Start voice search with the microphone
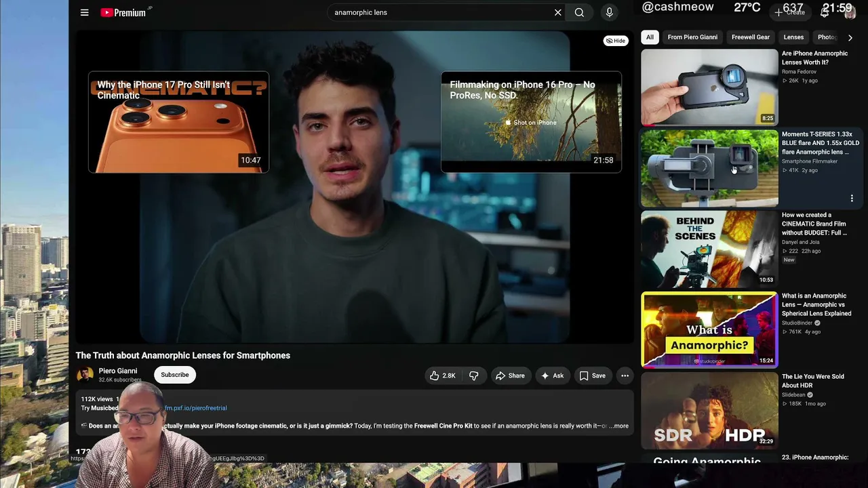 [609, 12]
